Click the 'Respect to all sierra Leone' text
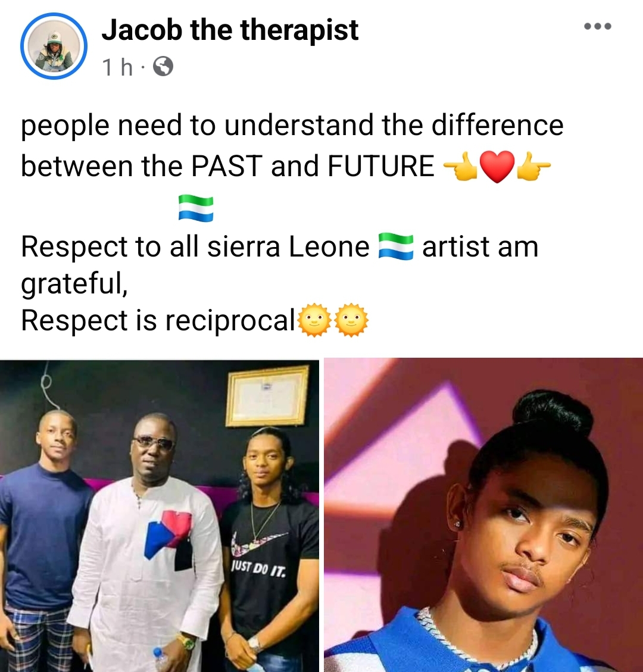 195,247
